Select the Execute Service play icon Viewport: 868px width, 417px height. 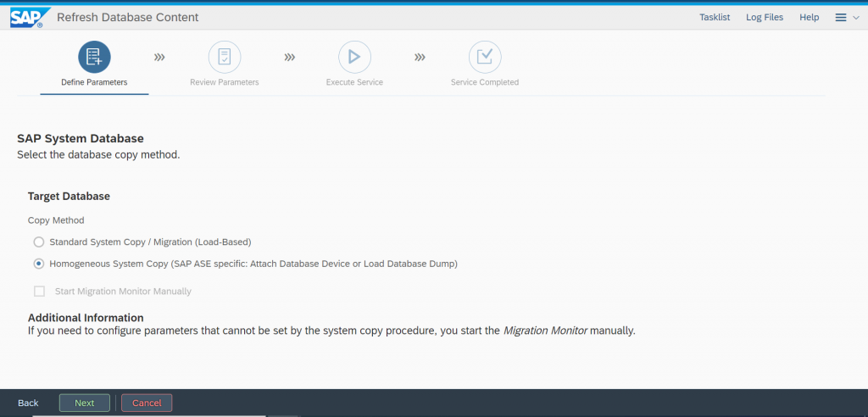coord(354,57)
